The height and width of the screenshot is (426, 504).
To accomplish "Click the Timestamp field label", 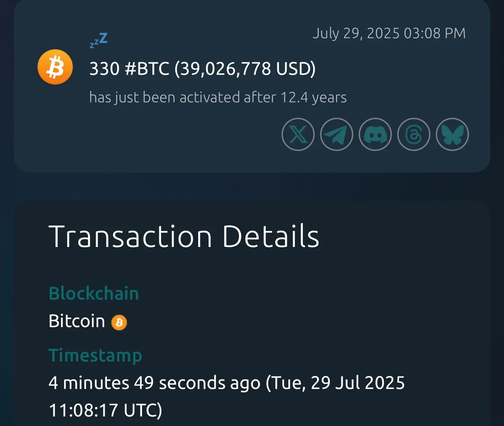I will coord(95,355).
